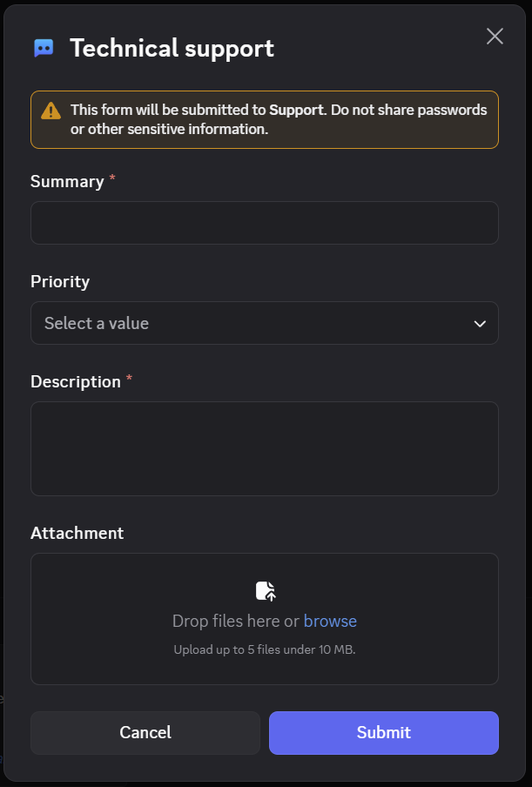This screenshot has width=532, height=787.
Task: Cancel the support request
Action: click(145, 732)
